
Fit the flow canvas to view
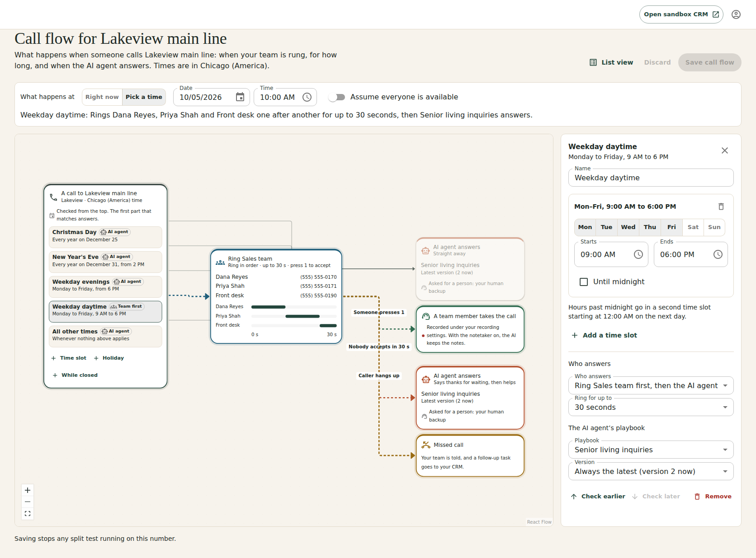pos(28,514)
